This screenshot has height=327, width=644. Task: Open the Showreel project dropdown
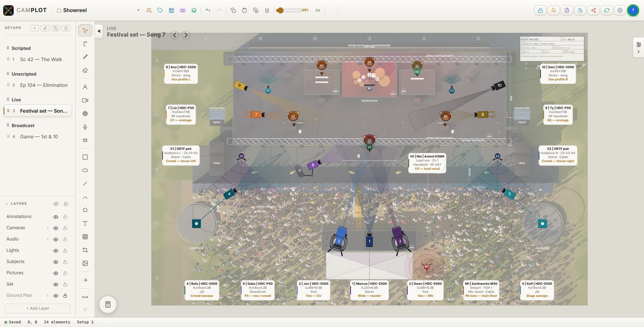[x=138, y=10]
